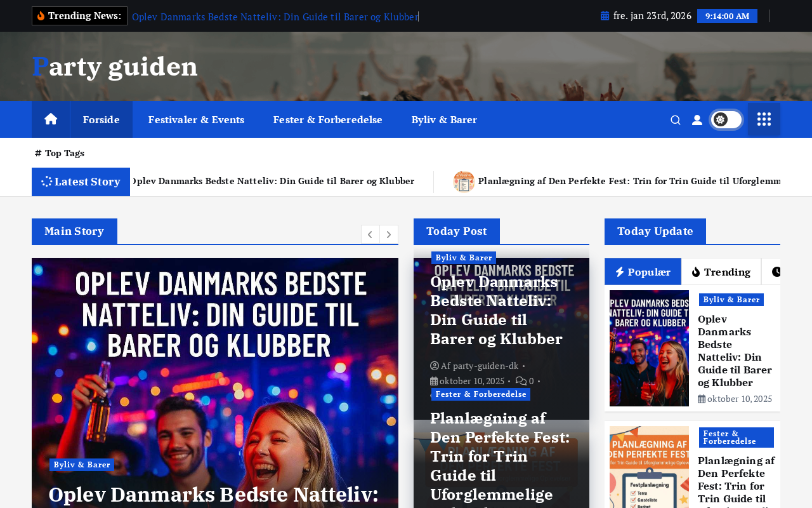Click the Party guiden site title
Screen dimensions: 812x508
(x=115, y=67)
